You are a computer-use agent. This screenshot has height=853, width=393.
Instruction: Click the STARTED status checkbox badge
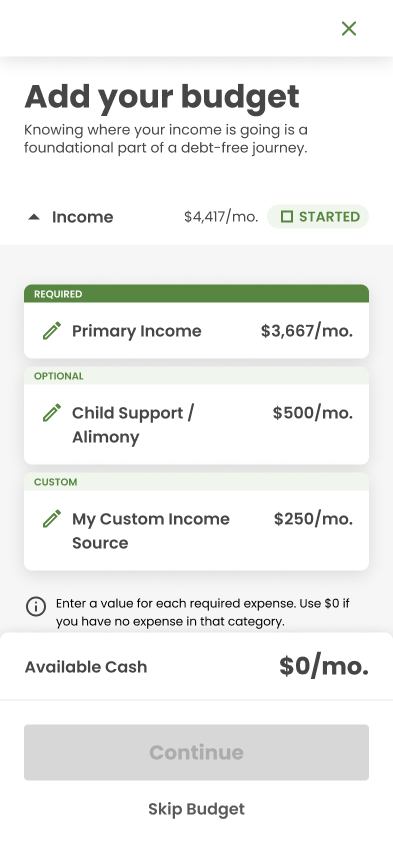(x=318, y=217)
